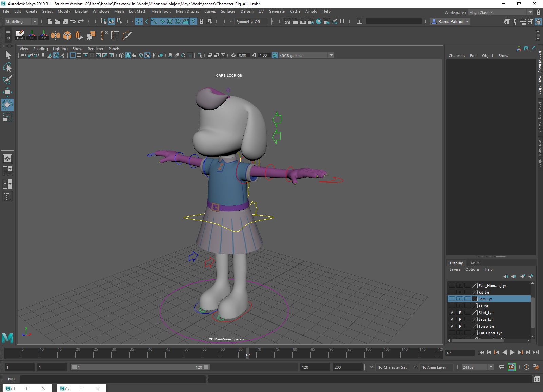Step forward to the next key
Viewport: 543px width, 392px height.
coord(520,353)
